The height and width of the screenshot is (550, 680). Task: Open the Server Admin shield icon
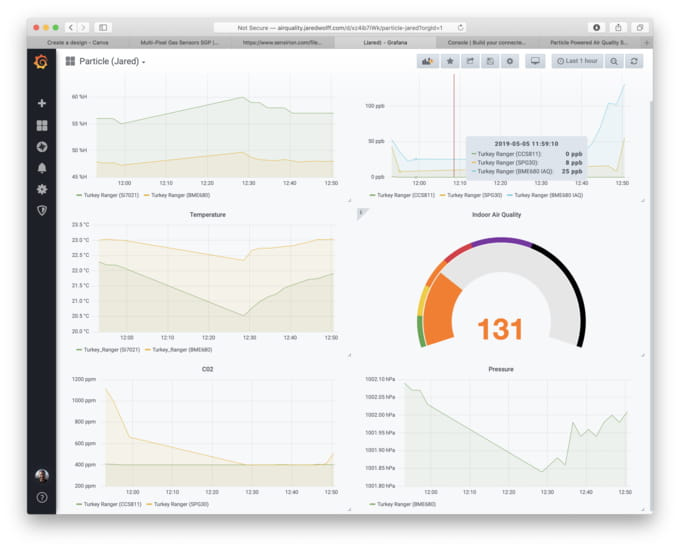coord(42,210)
